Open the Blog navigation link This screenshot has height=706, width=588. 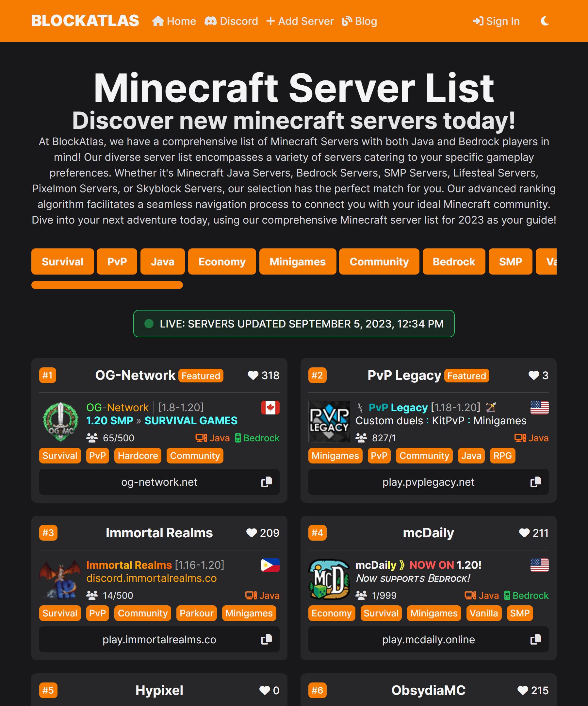(x=359, y=21)
